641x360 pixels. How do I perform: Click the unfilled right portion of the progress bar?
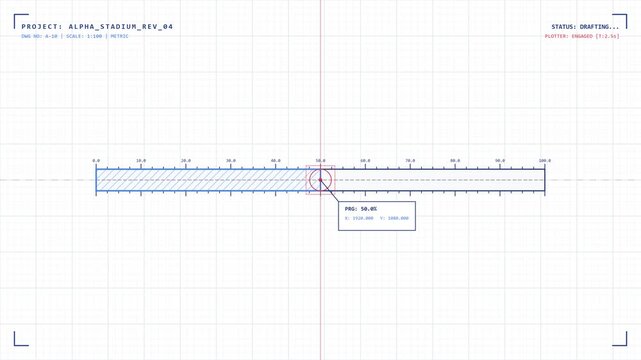(433, 180)
